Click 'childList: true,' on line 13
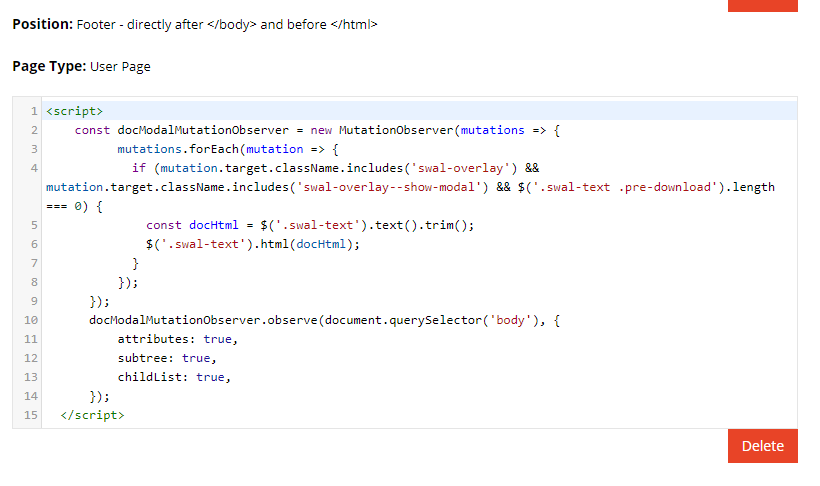The width and height of the screenshot is (820, 486). coord(174,377)
